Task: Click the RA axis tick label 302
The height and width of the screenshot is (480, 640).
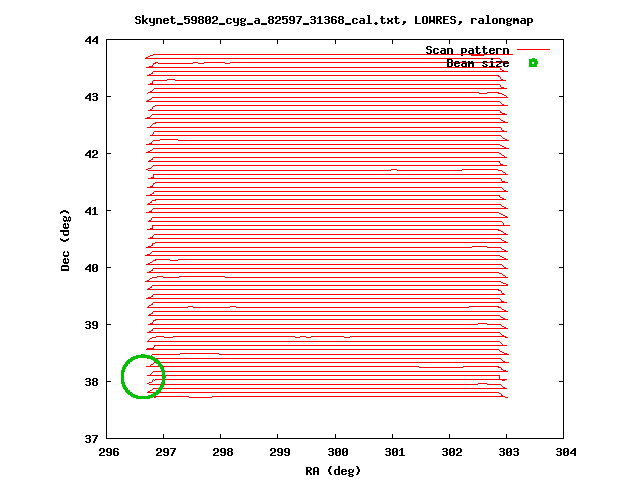Action: 452,452
